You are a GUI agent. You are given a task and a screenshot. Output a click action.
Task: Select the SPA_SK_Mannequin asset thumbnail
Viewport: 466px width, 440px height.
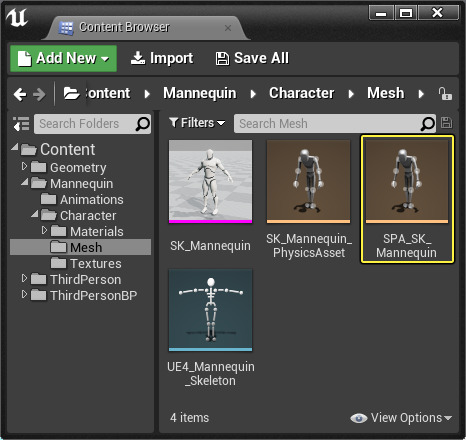tap(407, 181)
